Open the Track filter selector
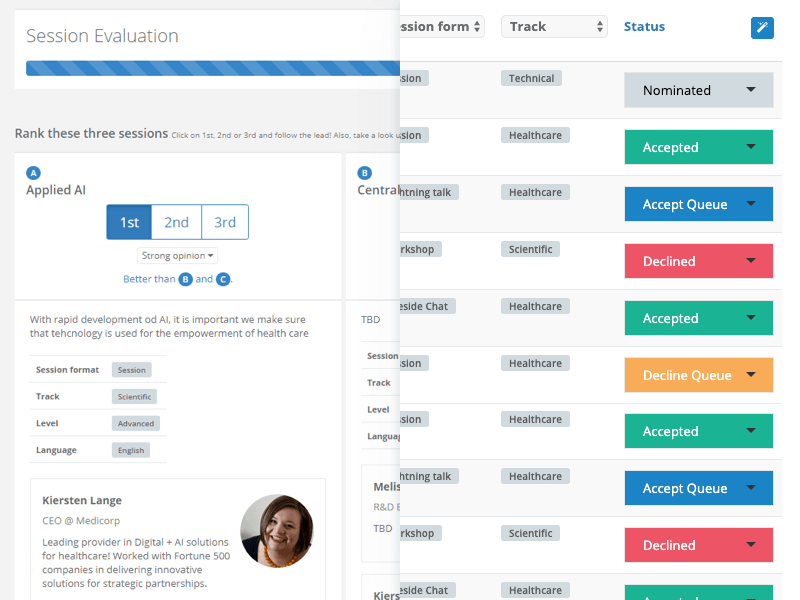The image size is (800, 600). [554, 27]
